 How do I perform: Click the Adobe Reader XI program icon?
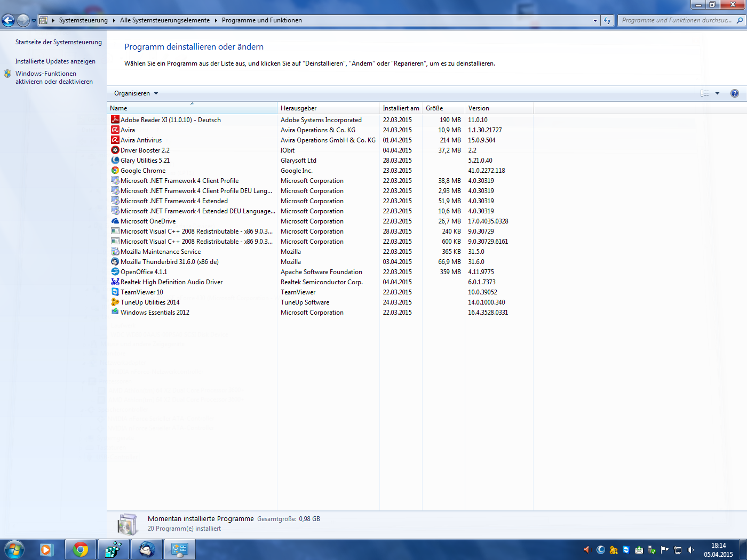pyautogui.click(x=115, y=119)
